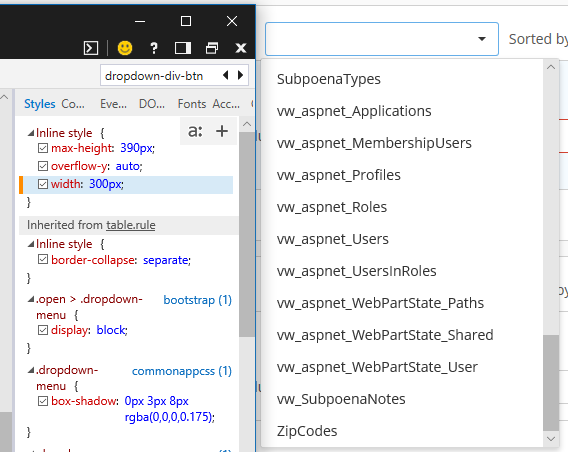Click the unpin DevTools window icon
The width and height of the screenshot is (568, 452).
[x=212, y=48]
